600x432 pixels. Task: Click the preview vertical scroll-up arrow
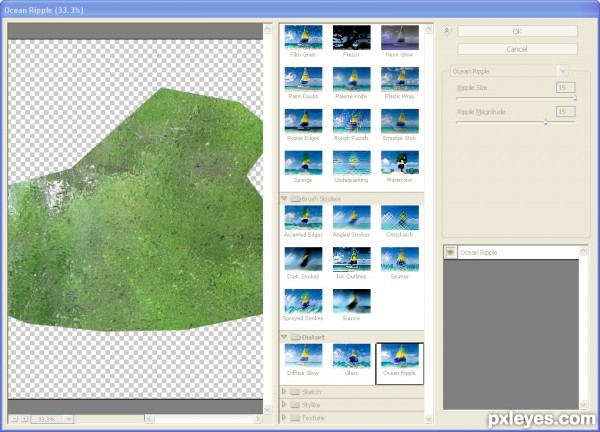[x=267, y=29]
